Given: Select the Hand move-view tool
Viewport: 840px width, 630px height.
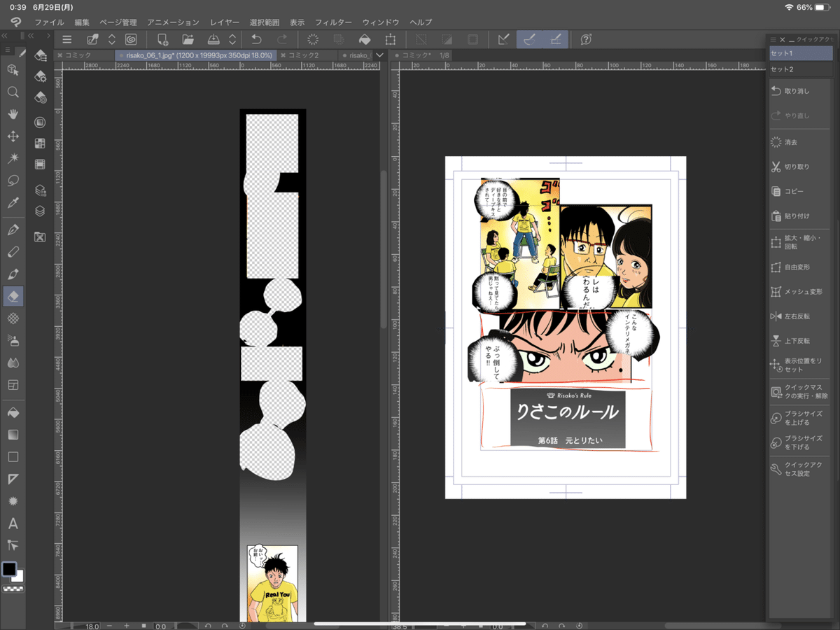Looking at the screenshot, I should [x=13, y=114].
